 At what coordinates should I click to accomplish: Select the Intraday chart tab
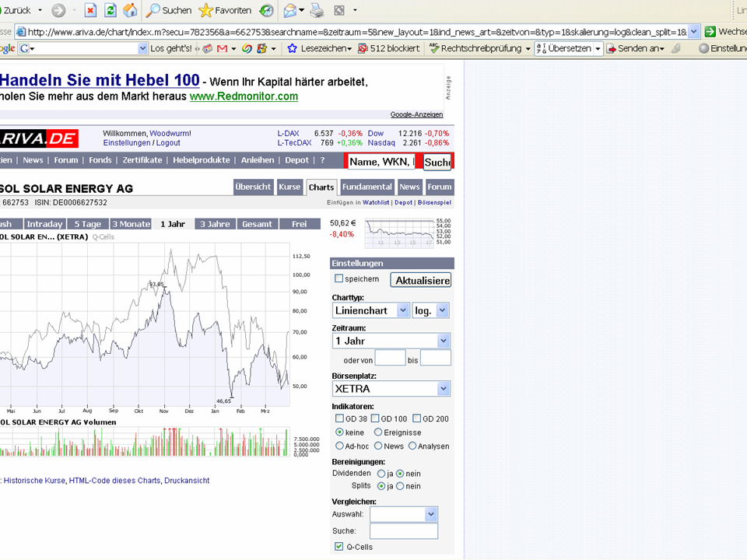point(44,224)
